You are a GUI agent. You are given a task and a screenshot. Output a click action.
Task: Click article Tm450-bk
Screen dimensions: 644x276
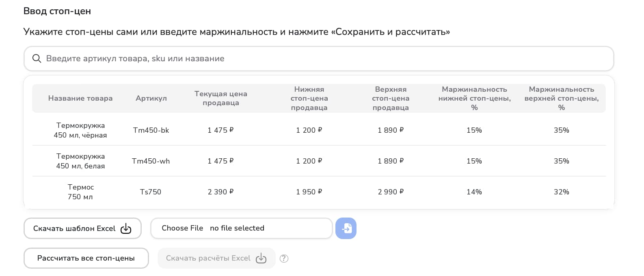151,130
